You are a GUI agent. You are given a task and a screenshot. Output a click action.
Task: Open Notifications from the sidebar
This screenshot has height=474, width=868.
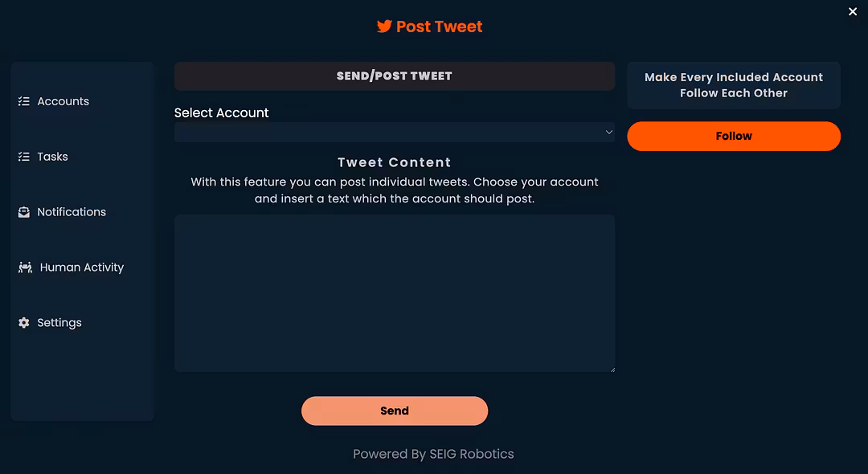(x=72, y=212)
